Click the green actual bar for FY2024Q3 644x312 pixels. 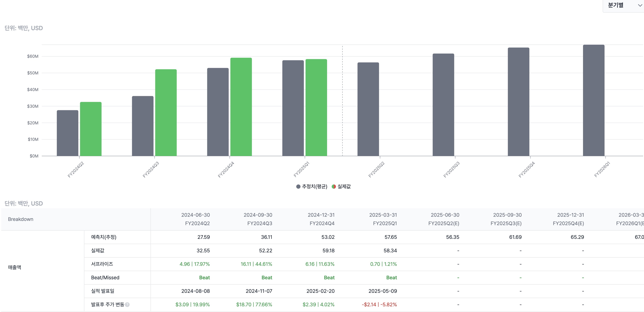(166, 113)
